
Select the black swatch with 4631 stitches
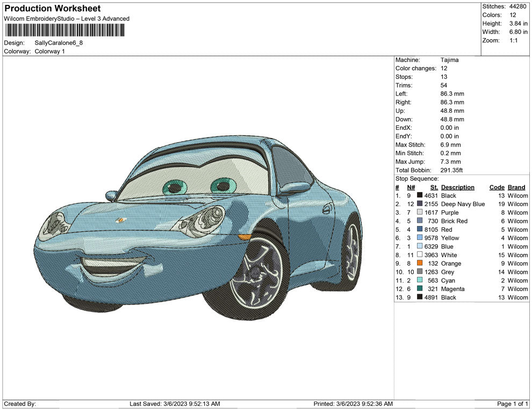click(x=420, y=196)
